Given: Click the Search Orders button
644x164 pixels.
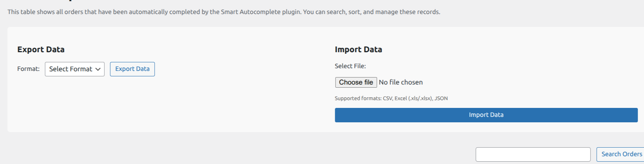Looking at the screenshot, I should (621, 154).
